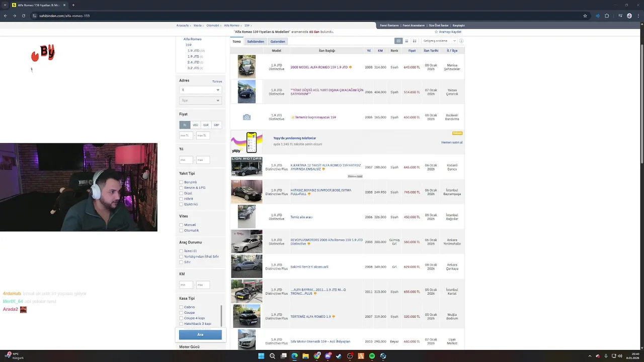The image size is (644, 362).
Task: Switch to gallery grid view icon
Action: 415,41
